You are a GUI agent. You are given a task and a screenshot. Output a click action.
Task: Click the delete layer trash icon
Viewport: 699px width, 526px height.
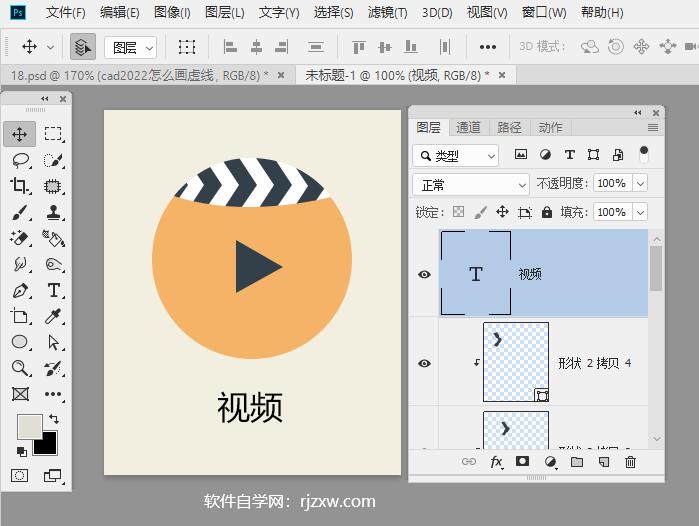pos(630,462)
